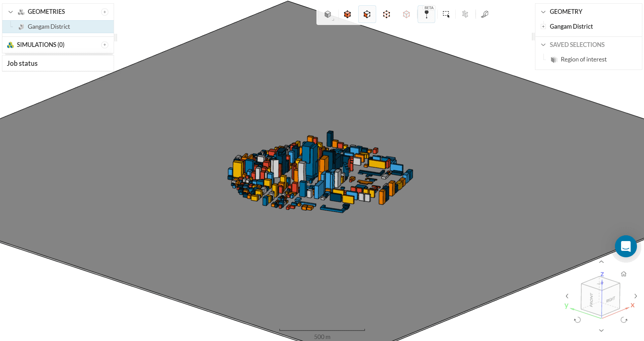Select Gangam District in the geometries tree
644x341 pixels.
click(x=49, y=27)
